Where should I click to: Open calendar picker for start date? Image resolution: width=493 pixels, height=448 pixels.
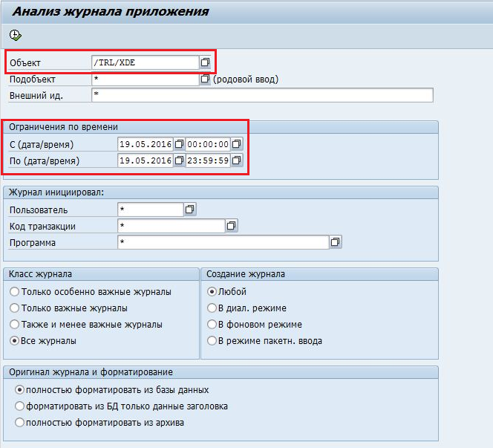point(179,144)
